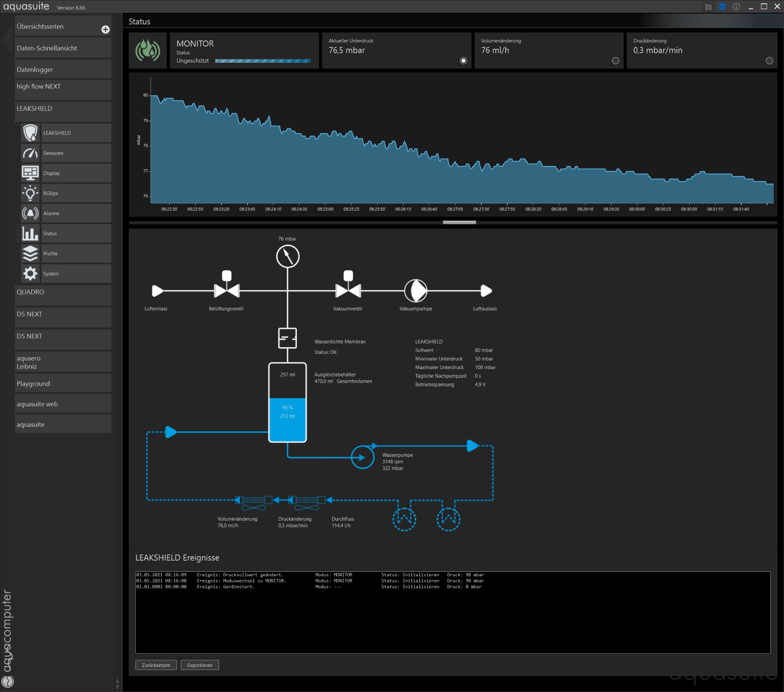Open the LEAKSHIELD shield icon page
This screenshot has height=692, width=784.
tap(30, 133)
